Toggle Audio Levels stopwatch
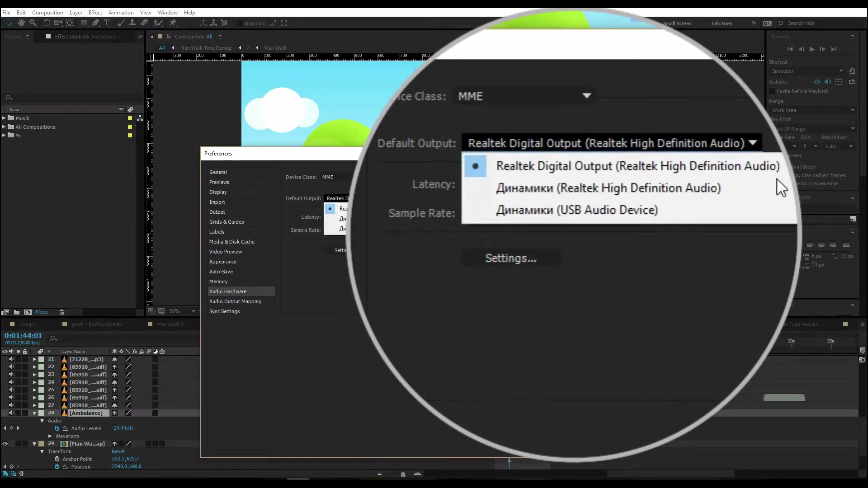Viewport: 868px width, 488px height. tap(57, 428)
